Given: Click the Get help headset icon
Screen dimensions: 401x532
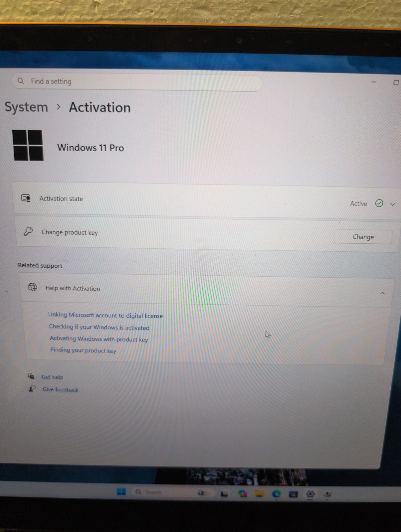Looking at the screenshot, I should [x=31, y=376].
